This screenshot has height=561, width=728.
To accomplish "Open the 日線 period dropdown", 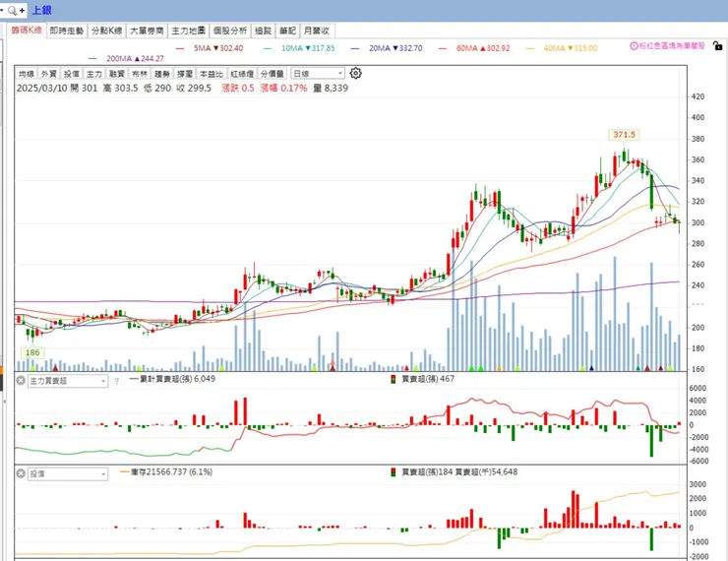I will pos(318,74).
